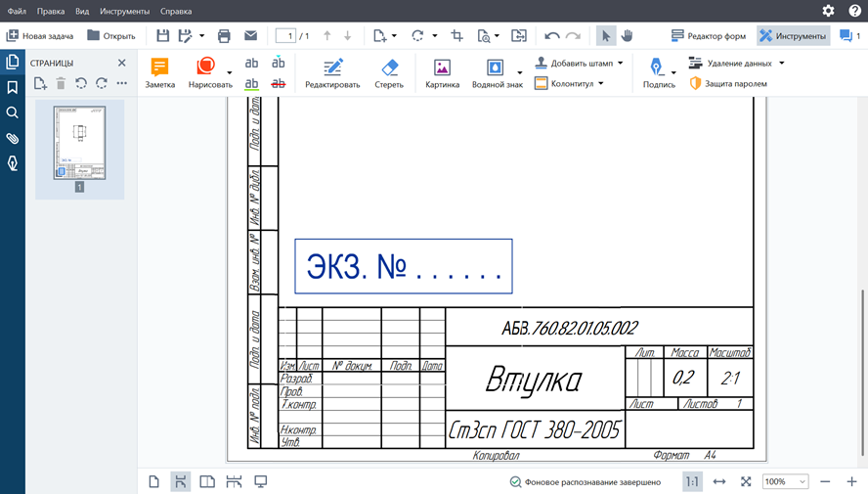
Task: Open the Удаление данных dropdown
Action: pos(781,63)
